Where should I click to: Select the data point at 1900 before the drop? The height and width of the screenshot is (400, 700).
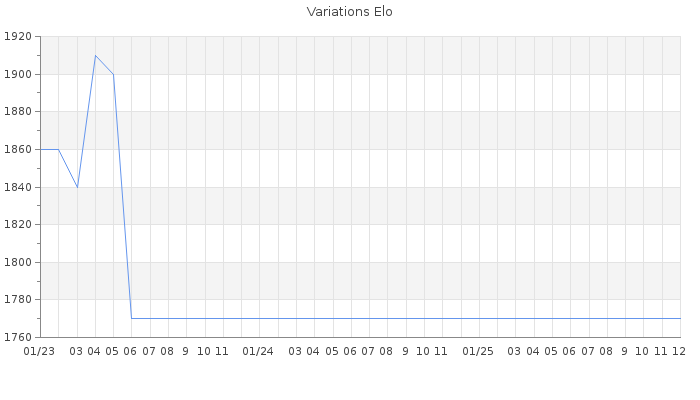[x=113, y=74]
